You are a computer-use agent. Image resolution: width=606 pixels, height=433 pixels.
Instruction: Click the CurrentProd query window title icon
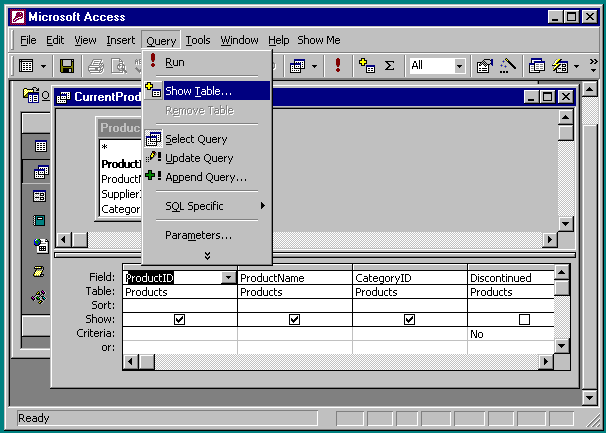point(63,97)
